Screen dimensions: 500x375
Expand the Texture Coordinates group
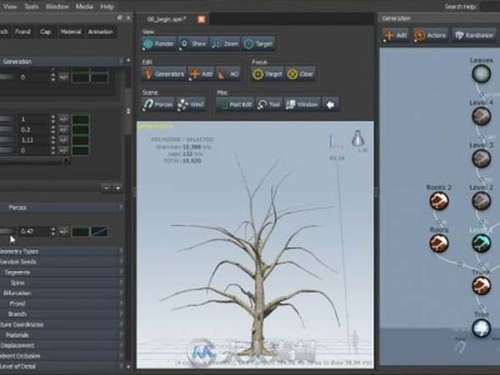click(62, 324)
